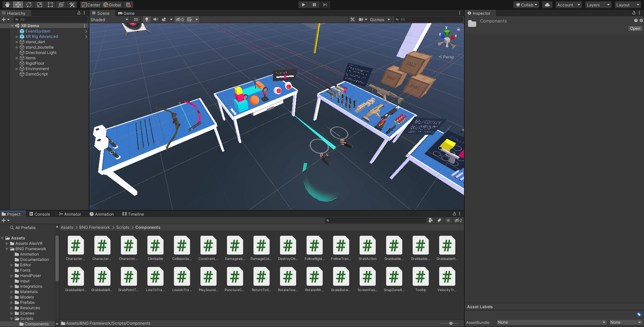Open the Layers dropdown

pyautogui.click(x=598, y=5)
